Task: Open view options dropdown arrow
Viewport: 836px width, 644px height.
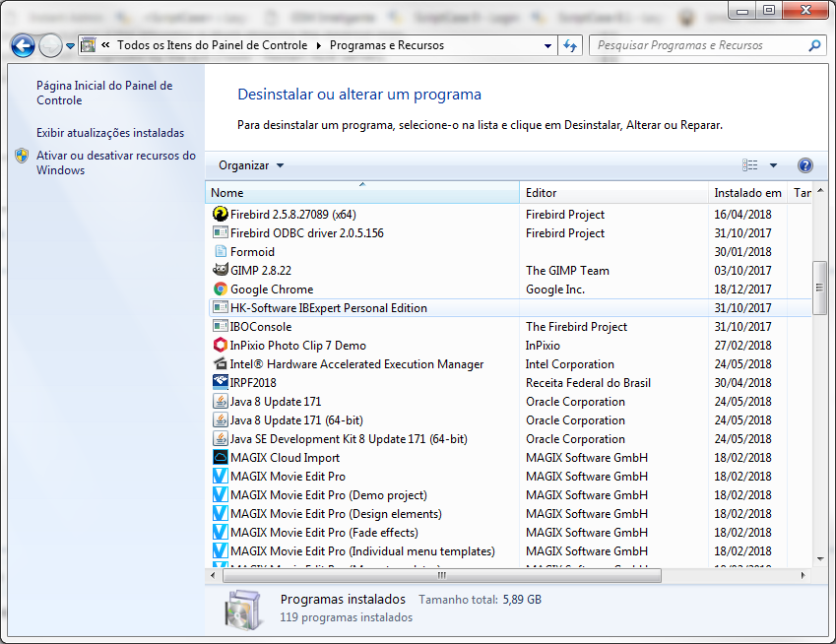Action: [x=773, y=165]
